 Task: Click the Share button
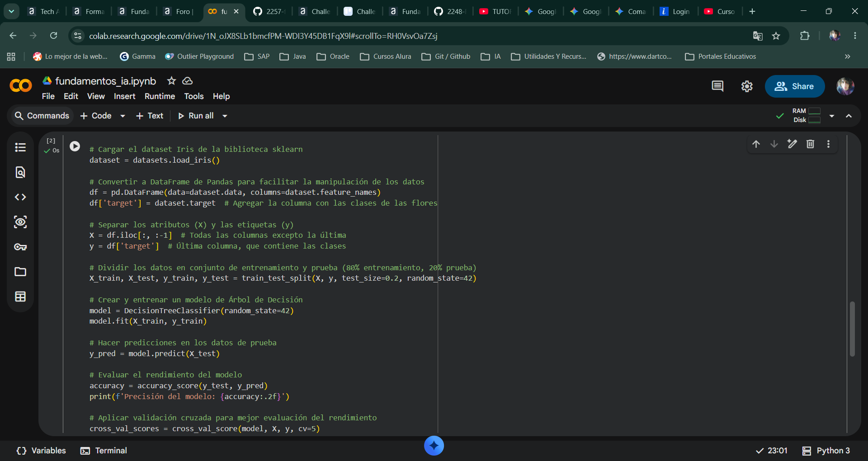click(795, 86)
